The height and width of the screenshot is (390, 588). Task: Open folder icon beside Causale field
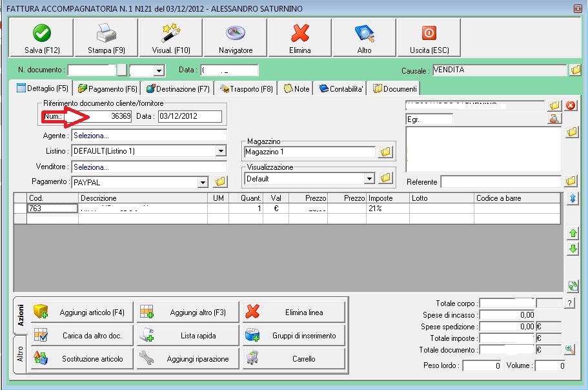575,70
